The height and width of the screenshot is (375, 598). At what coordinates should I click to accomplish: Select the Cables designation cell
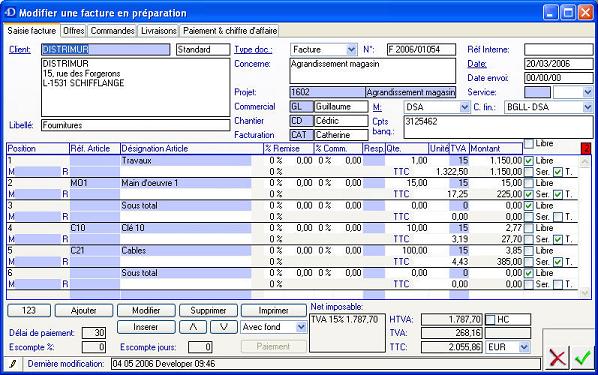pyautogui.click(x=186, y=251)
